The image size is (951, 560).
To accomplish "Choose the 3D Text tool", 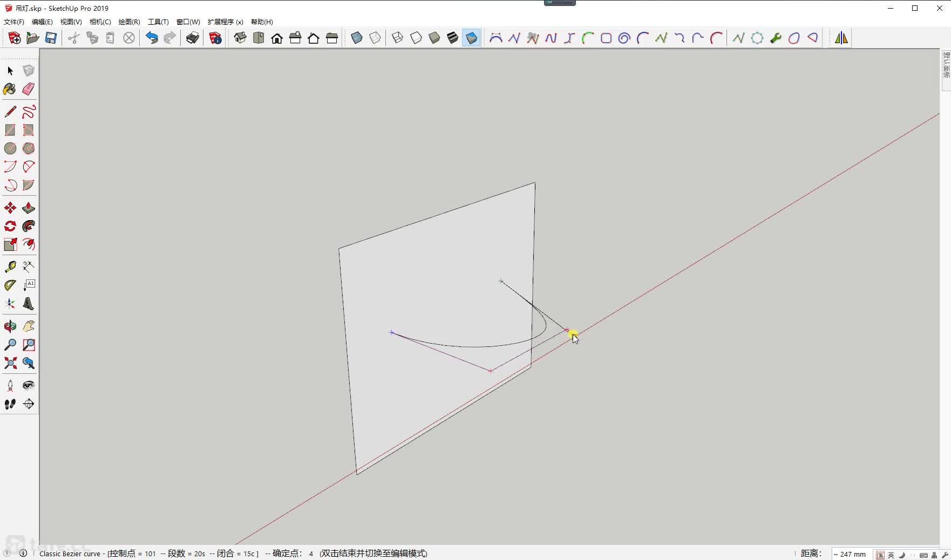I will click(29, 304).
